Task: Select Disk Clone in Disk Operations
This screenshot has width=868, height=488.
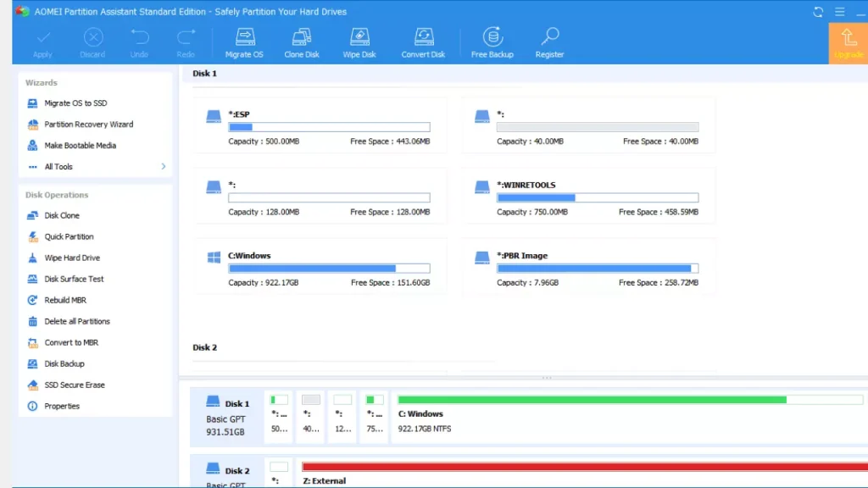Action: pos(61,215)
